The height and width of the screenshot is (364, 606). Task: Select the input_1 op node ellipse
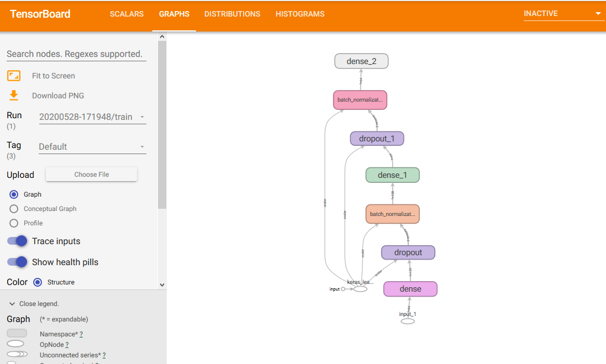[408, 321]
